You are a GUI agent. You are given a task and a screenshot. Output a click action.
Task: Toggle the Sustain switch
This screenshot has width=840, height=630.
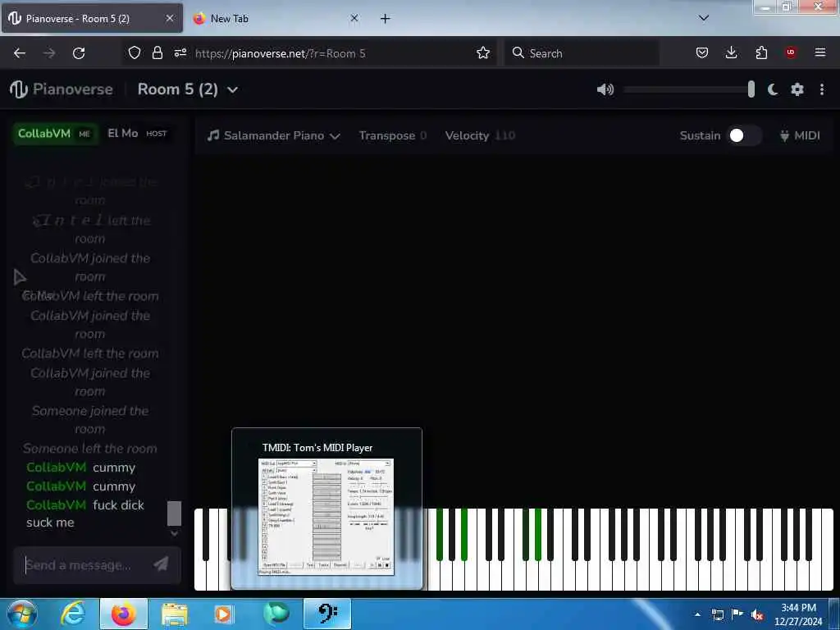743,135
